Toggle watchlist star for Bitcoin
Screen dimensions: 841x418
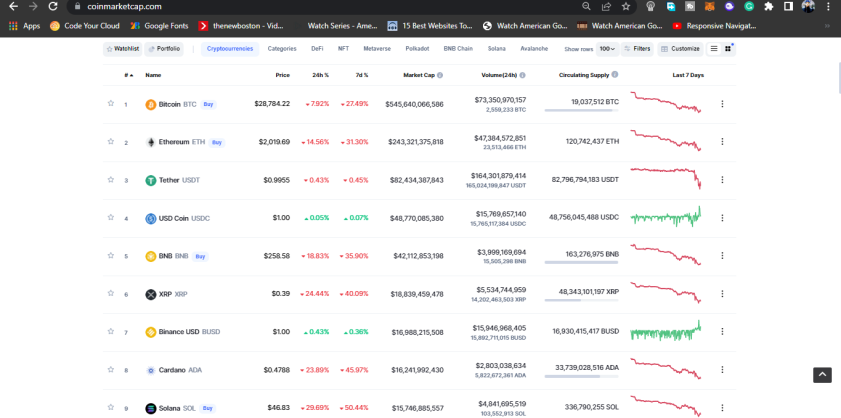coord(110,104)
